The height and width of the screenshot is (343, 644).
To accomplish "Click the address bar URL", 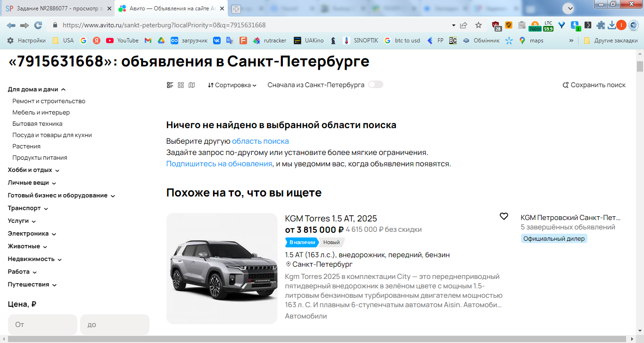I will click(x=164, y=25).
